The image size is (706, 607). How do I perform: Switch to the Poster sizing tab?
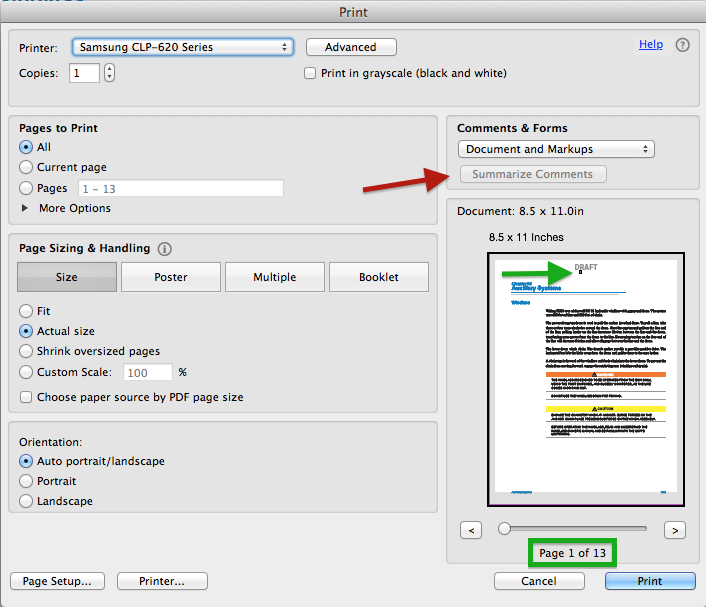click(x=171, y=277)
